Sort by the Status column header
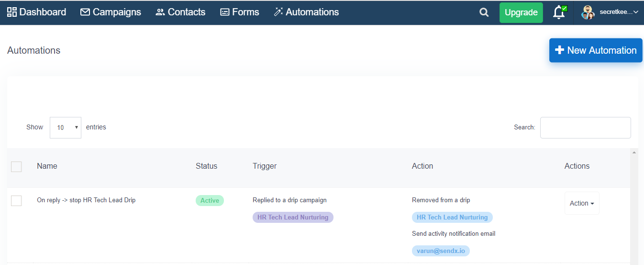644x265 pixels. tap(206, 166)
